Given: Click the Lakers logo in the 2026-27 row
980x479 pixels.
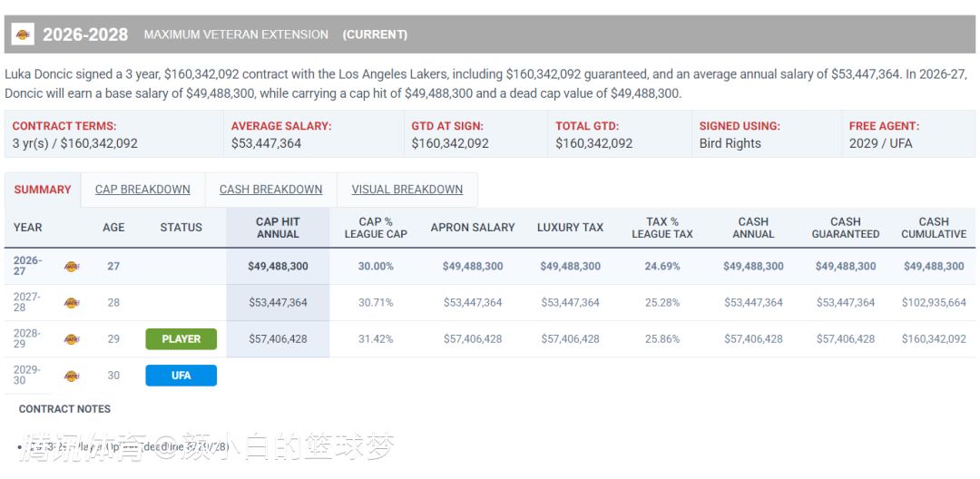Looking at the screenshot, I should [x=72, y=266].
